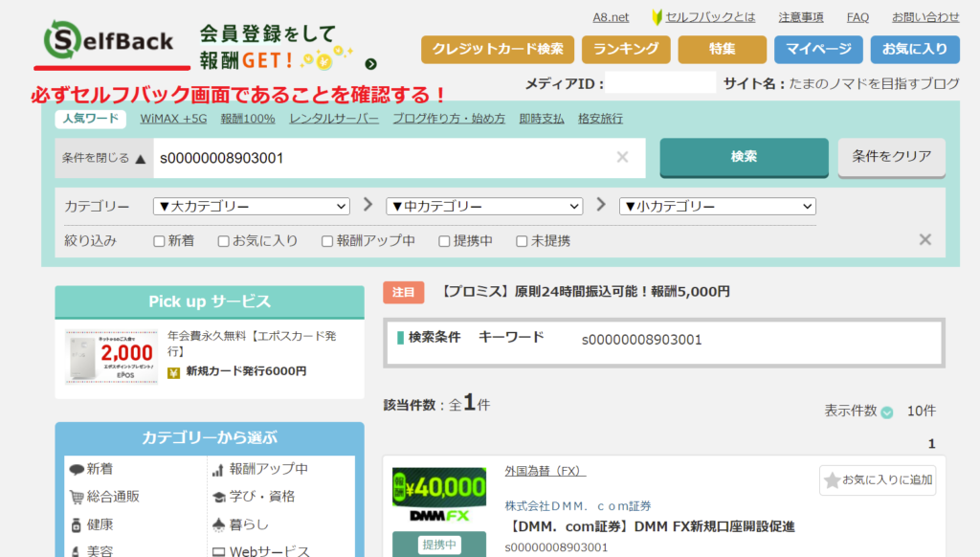Select popular word WiMAX +5G
Image resolution: width=980 pixels, height=557 pixels.
pos(173,119)
